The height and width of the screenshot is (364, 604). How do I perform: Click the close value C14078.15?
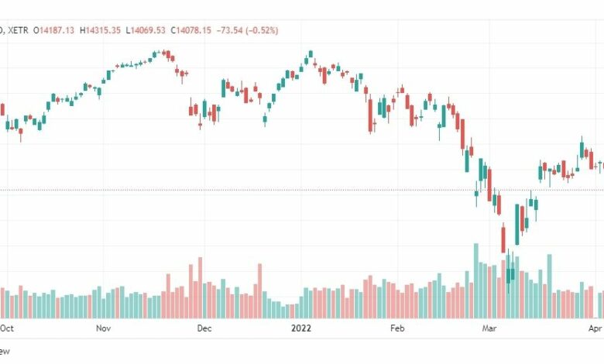tap(191, 30)
